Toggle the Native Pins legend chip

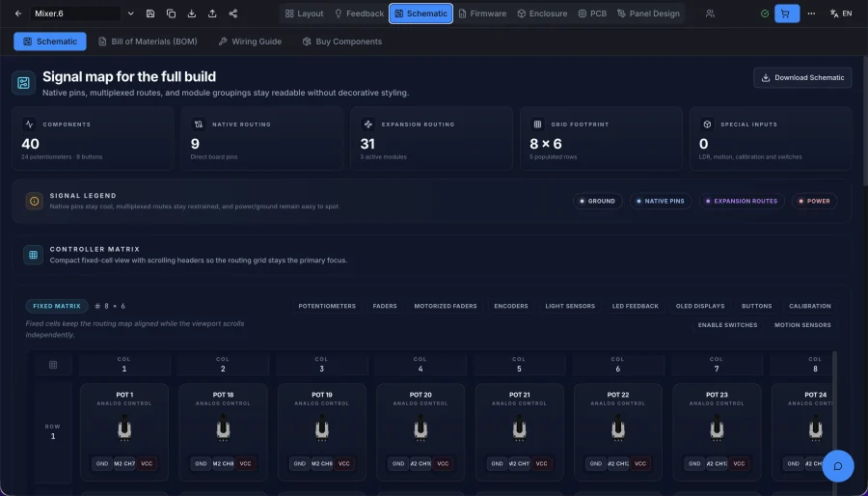click(661, 201)
